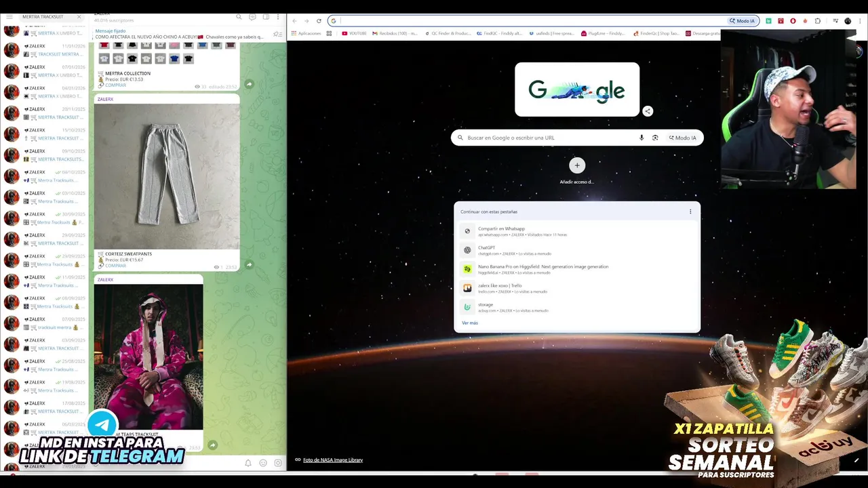Forward the CORTEIZ SWEATPANTS post
868x488 pixels.
249,264
